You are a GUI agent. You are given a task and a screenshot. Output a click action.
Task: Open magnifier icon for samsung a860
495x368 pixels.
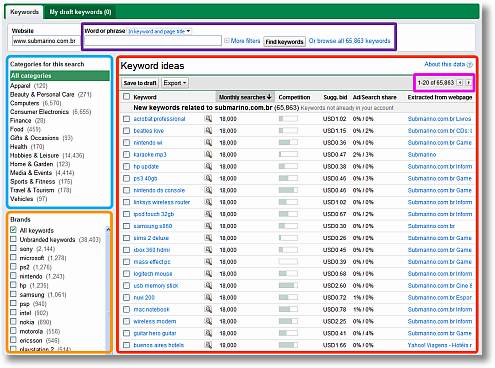(208, 226)
